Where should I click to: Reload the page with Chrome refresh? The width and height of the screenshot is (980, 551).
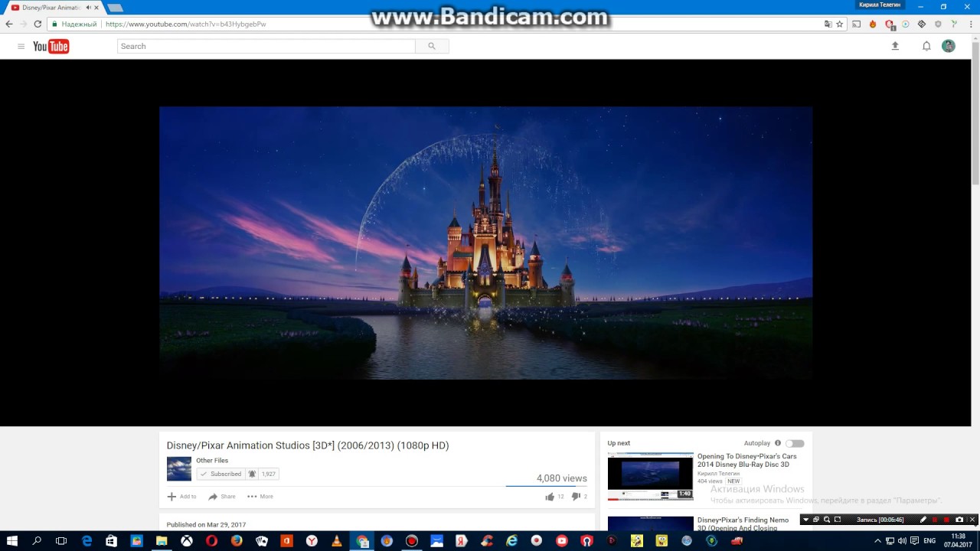tap(38, 24)
